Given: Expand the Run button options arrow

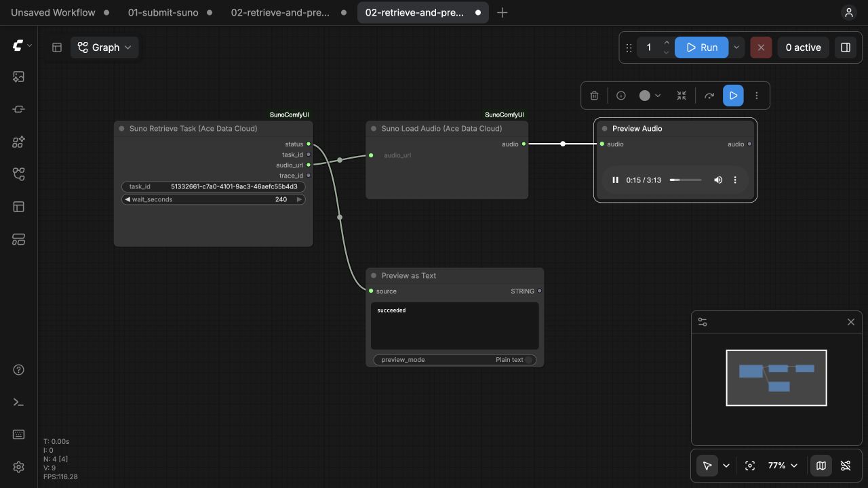Looking at the screenshot, I should point(736,47).
